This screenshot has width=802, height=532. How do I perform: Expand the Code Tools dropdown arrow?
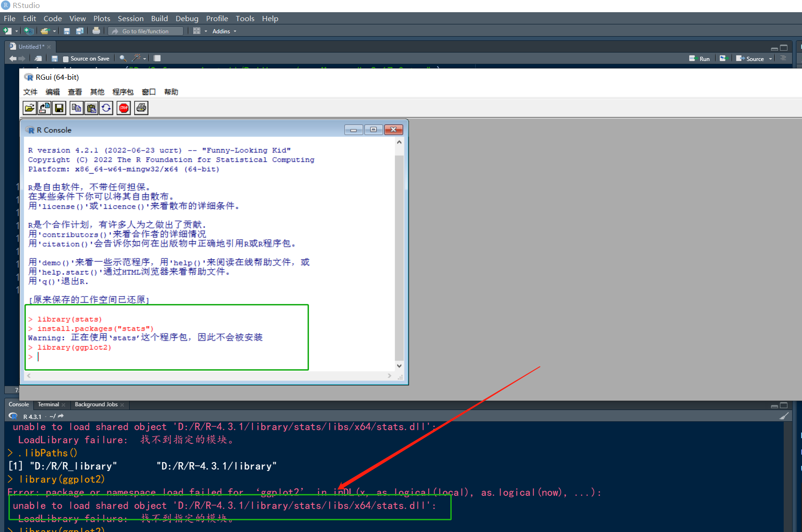click(145, 59)
